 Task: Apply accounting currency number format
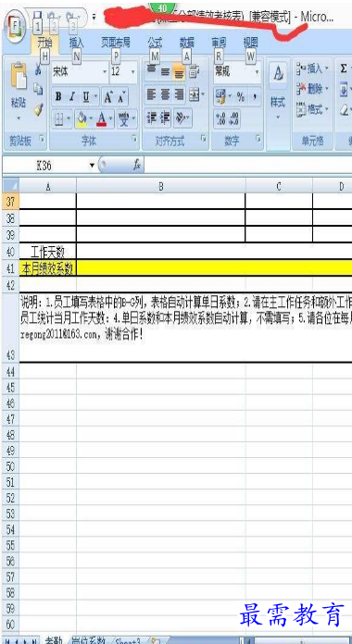(220, 96)
